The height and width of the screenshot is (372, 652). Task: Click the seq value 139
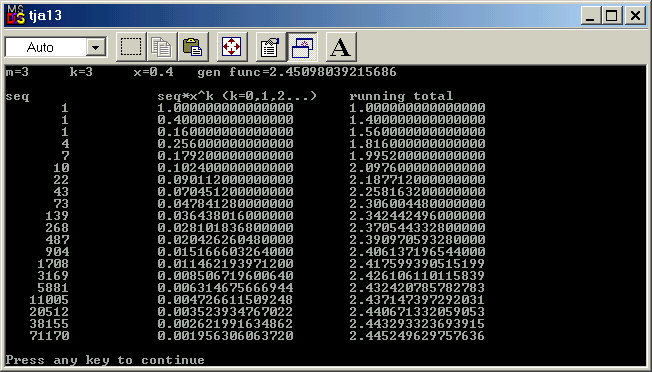57,216
